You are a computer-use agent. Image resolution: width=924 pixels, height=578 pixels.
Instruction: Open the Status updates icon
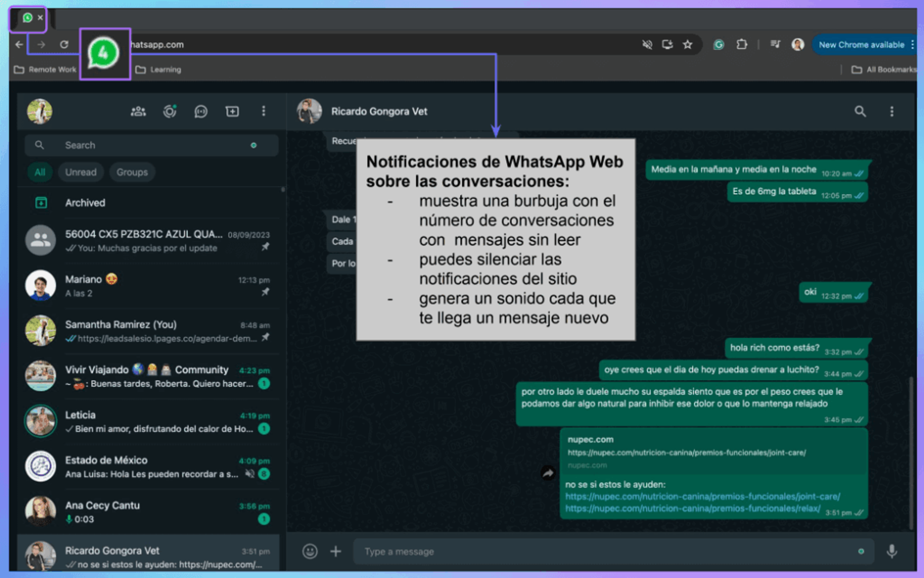coord(170,111)
